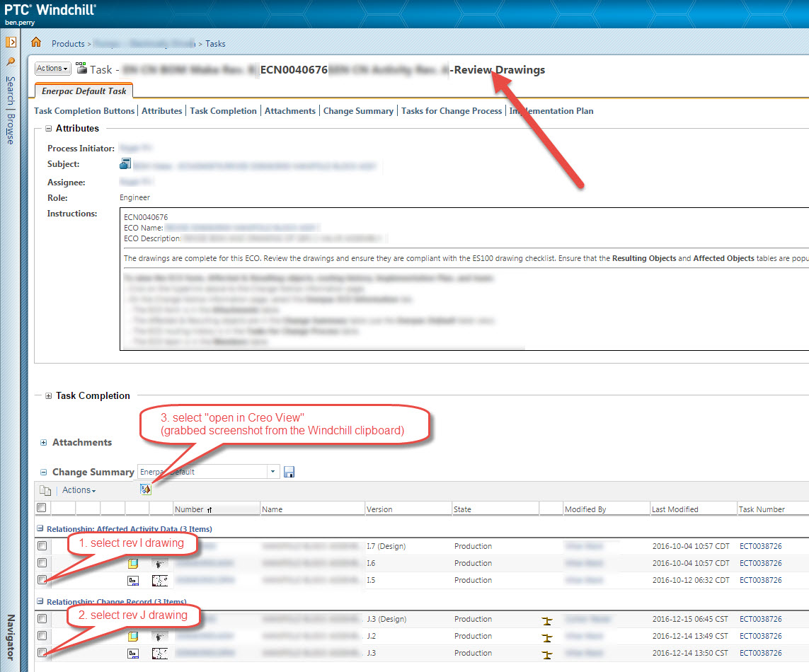Click the status icon in the J.2 row

pos(547,637)
